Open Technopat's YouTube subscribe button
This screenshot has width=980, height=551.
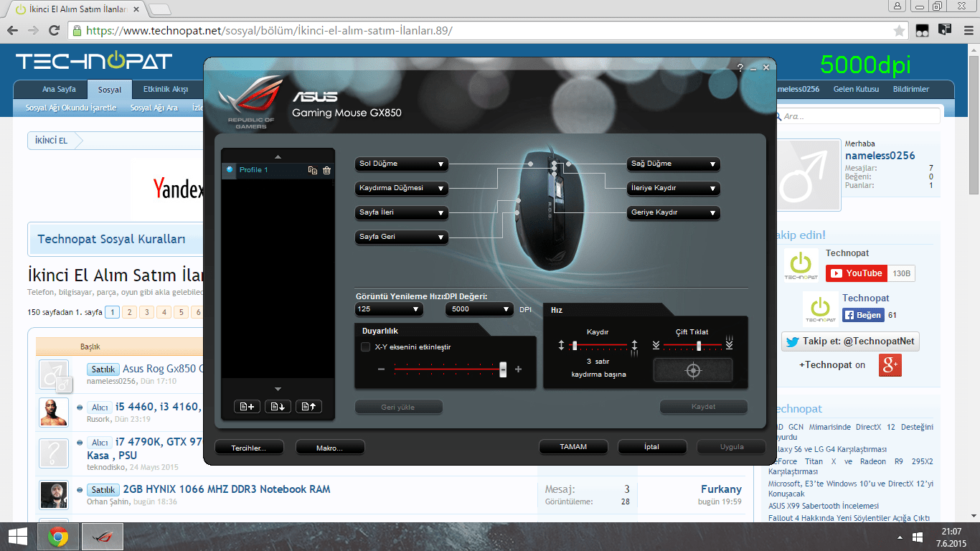coord(857,273)
